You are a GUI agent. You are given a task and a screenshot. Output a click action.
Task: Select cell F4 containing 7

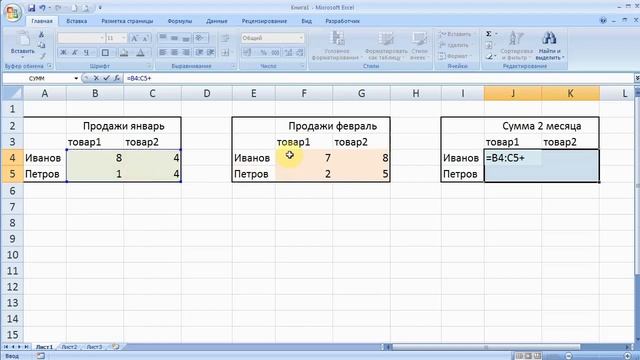click(x=304, y=158)
